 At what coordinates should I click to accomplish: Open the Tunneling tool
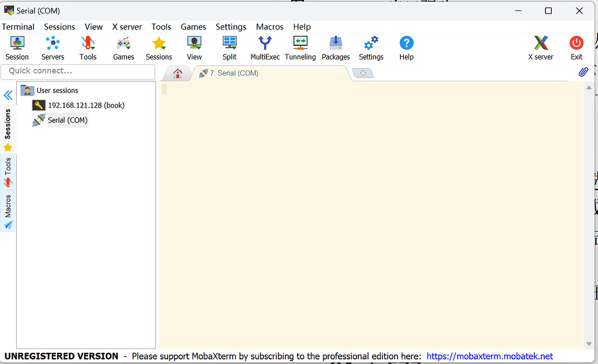300,48
